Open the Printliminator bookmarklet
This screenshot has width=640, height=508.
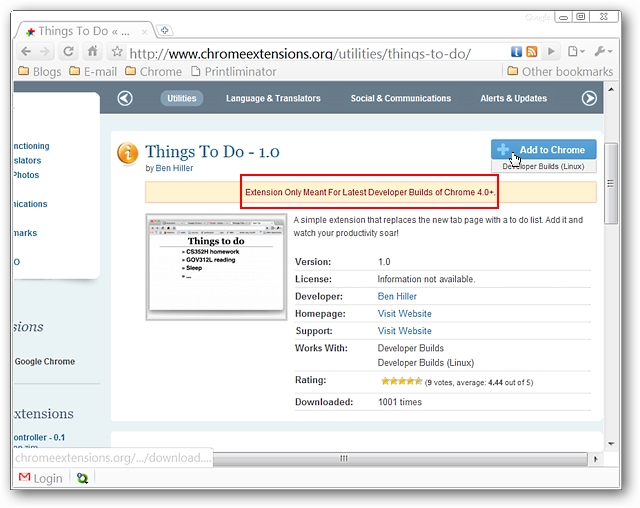point(234,71)
